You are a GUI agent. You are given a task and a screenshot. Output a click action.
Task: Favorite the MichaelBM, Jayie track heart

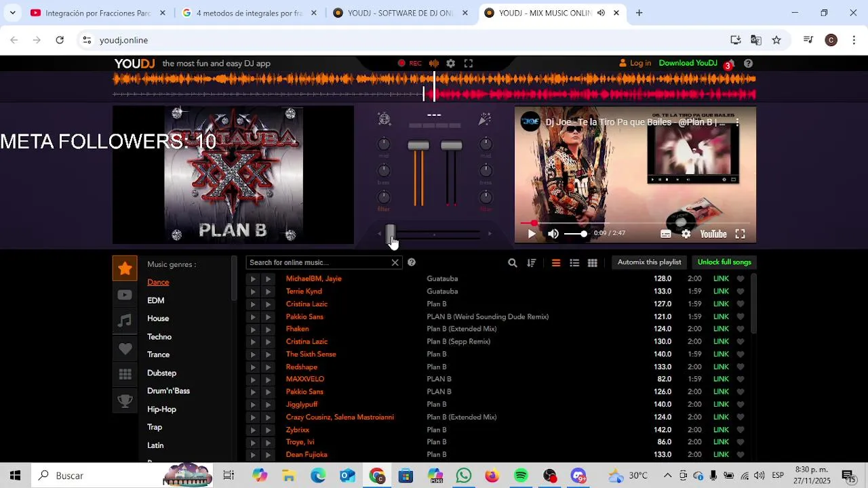coord(741,279)
